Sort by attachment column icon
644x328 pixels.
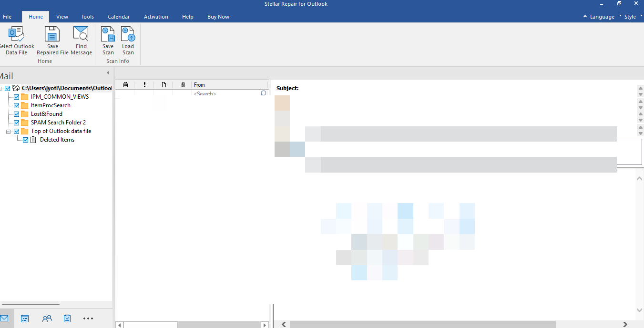pos(183,85)
